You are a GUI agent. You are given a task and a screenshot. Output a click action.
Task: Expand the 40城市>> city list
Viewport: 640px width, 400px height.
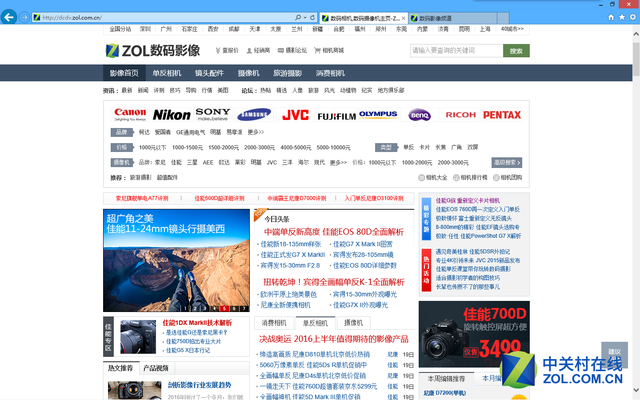(512, 29)
